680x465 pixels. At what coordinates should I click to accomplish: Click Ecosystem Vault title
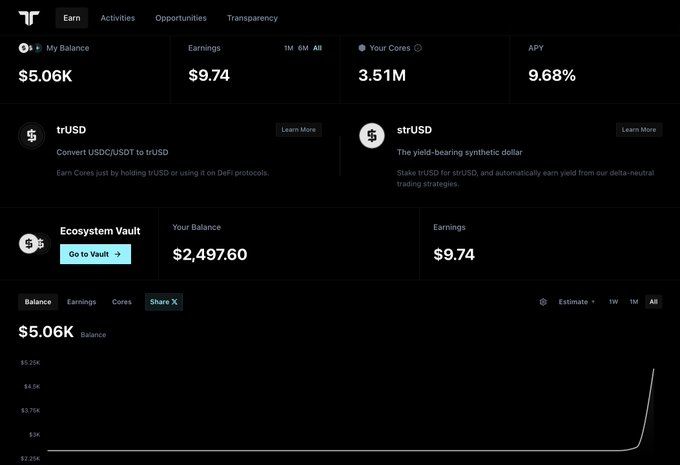100,231
